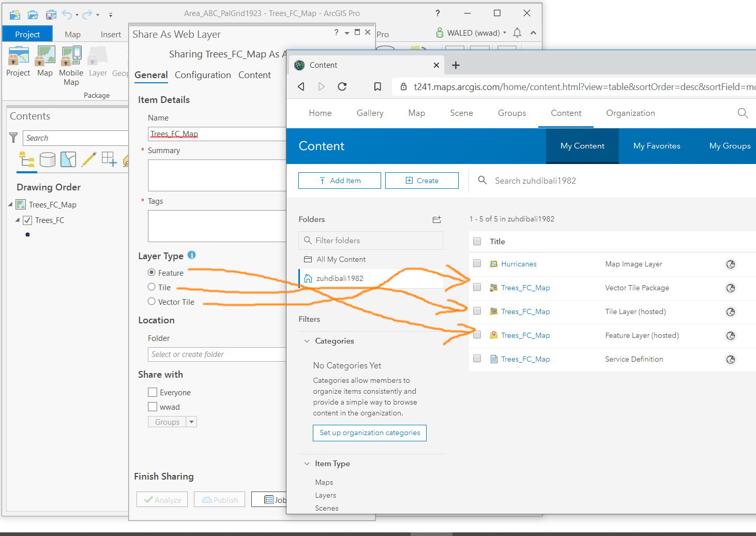
Task: Click the new folder icon beside Folders
Action: click(x=437, y=219)
